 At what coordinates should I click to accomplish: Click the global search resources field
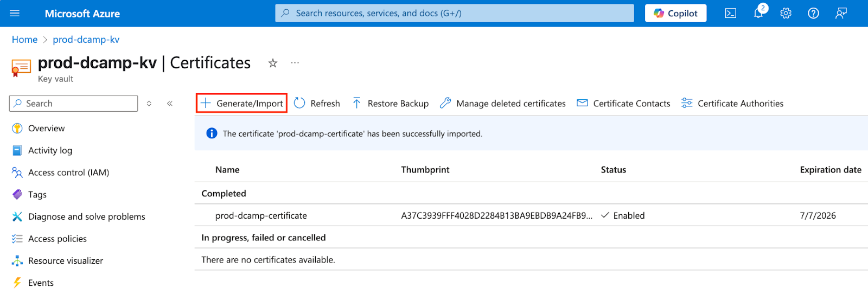[454, 13]
